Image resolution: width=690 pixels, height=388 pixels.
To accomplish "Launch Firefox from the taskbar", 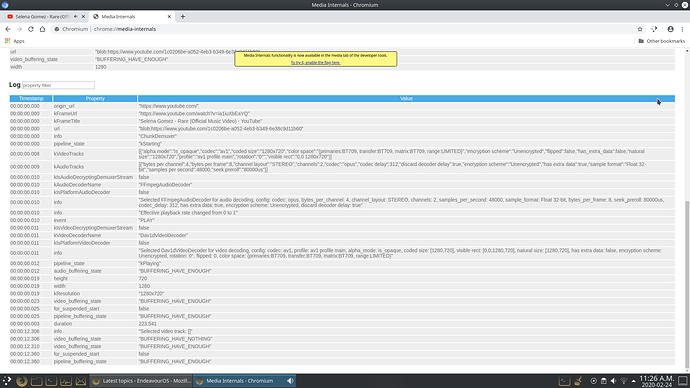I will [22, 381].
